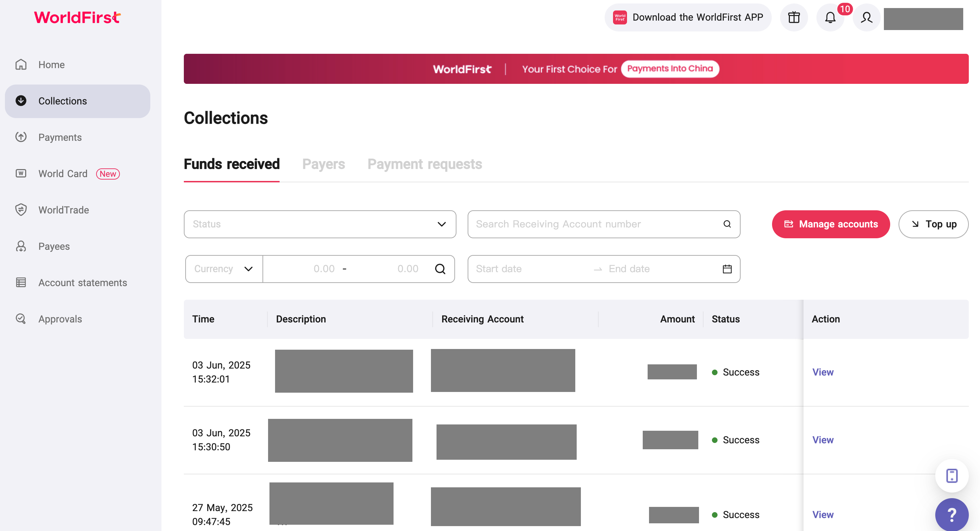Click the World Card icon
This screenshot has height=531, width=980.
pyautogui.click(x=21, y=174)
